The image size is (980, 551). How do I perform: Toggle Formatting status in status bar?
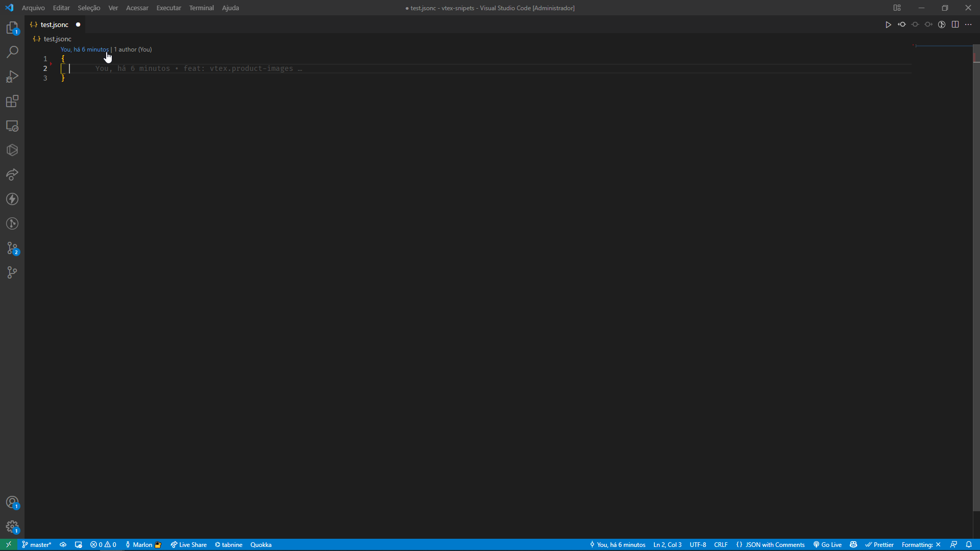(920, 544)
